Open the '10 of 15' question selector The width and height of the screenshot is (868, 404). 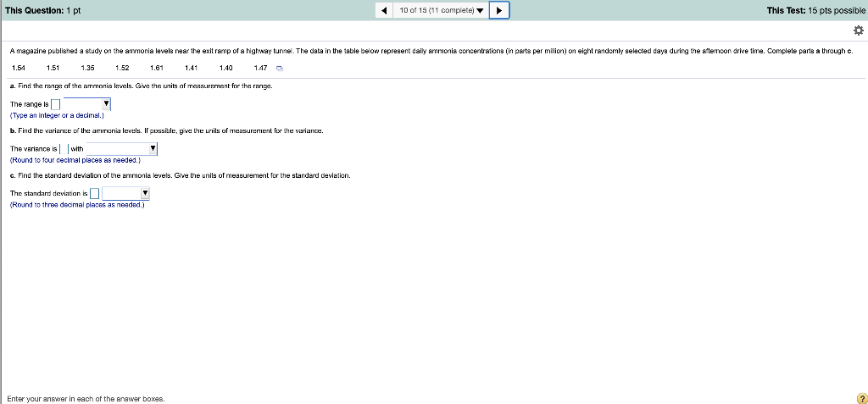coord(441,10)
